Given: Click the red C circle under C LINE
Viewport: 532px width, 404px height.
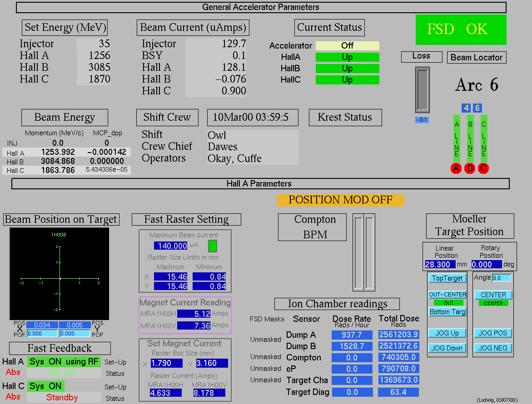Looking at the screenshot, I should (483, 168).
